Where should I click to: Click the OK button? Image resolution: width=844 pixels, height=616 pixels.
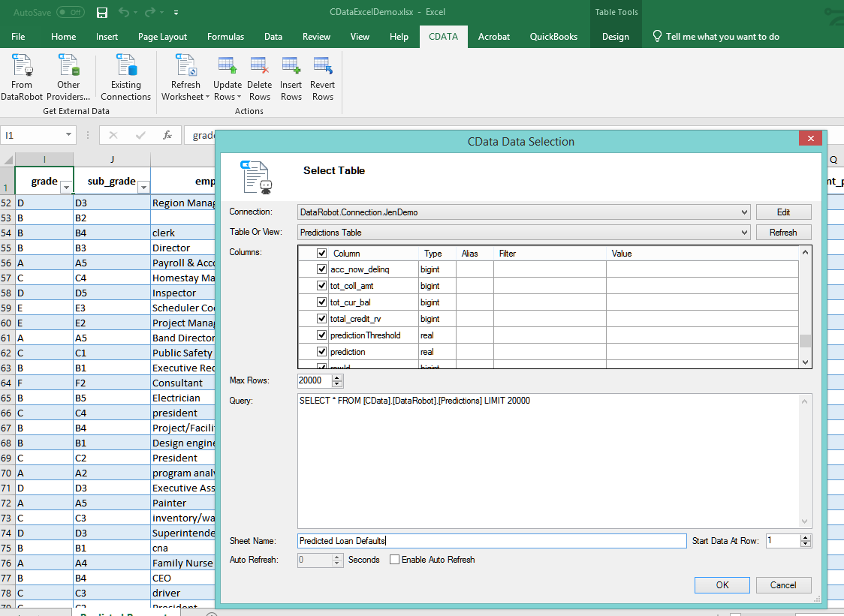tap(722, 584)
